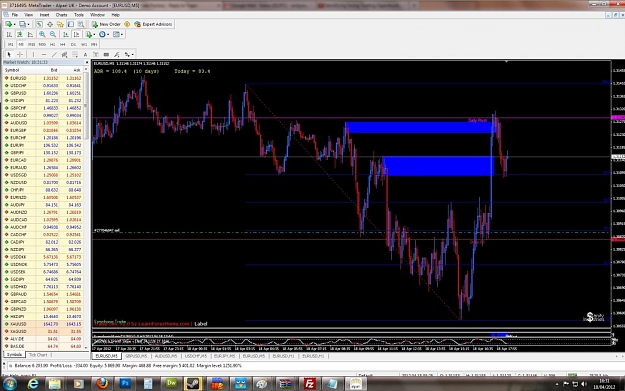Open the Arrows objects dropdown

point(129,54)
